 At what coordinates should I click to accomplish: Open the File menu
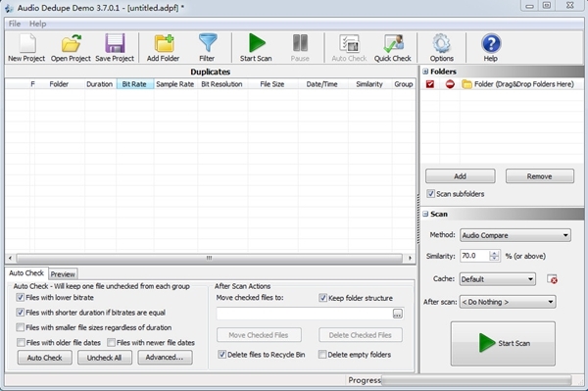pos(15,24)
